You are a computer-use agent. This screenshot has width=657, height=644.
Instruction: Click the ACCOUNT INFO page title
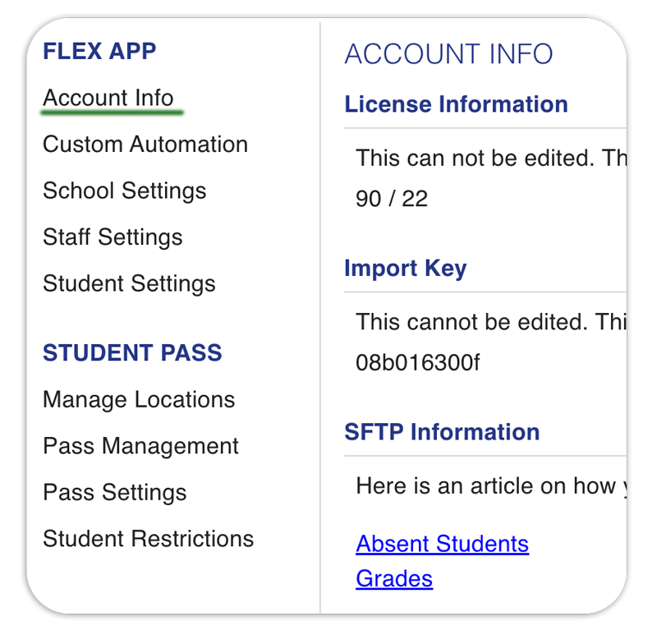click(x=448, y=54)
